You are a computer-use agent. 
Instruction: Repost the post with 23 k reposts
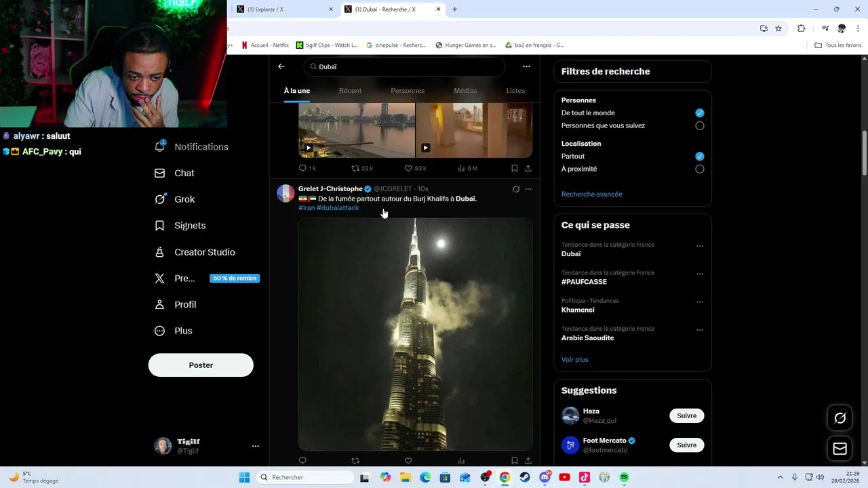(362, 168)
